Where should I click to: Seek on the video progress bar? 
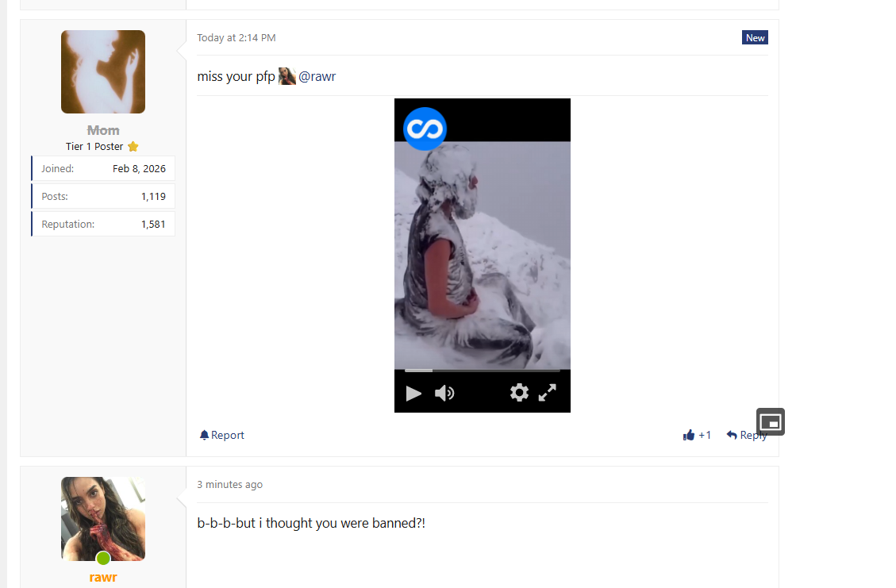pyautogui.click(x=482, y=370)
